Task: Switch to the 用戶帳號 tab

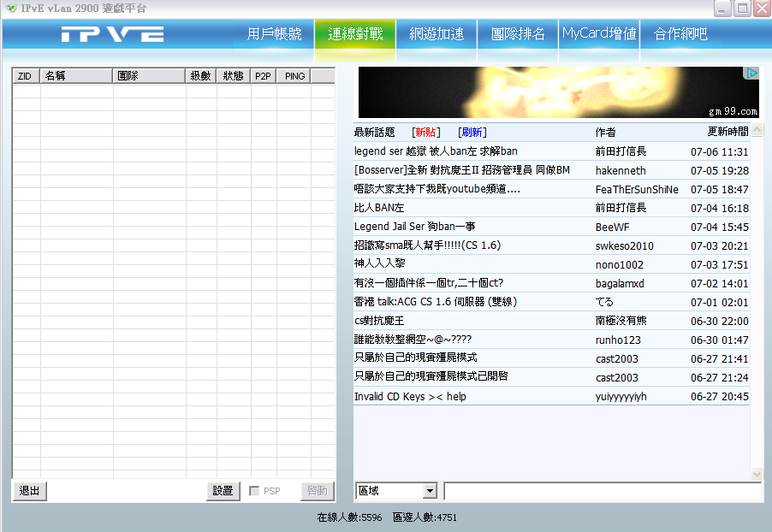Action: tap(274, 34)
